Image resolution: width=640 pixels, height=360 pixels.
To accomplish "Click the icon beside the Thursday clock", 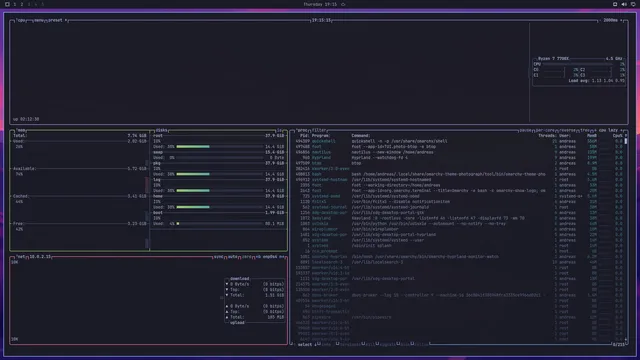I will point(343,4).
